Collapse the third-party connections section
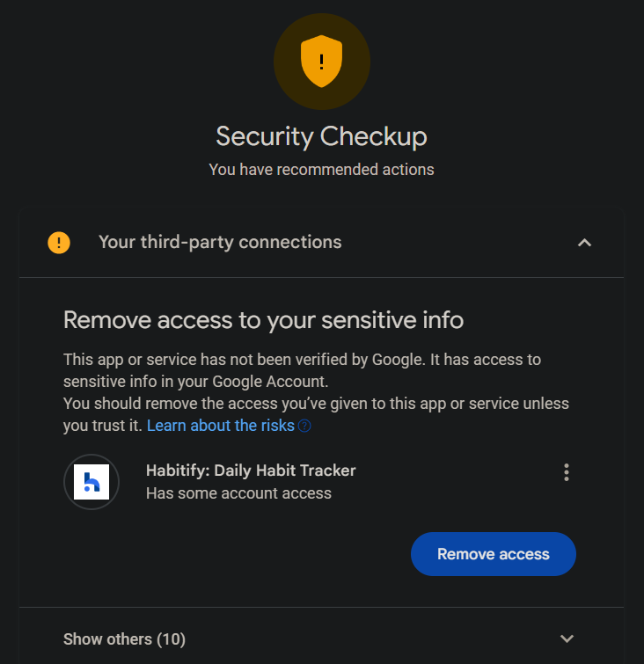 (584, 243)
